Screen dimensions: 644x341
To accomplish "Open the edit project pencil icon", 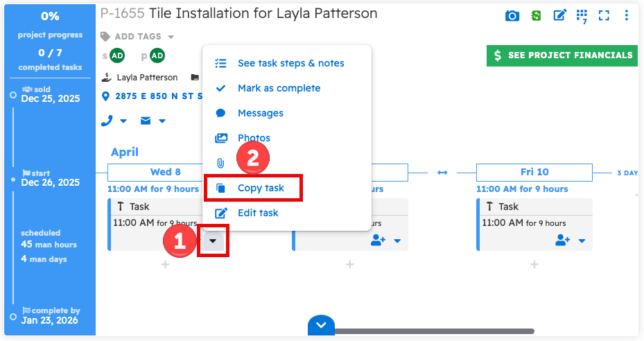I will 559,15.
